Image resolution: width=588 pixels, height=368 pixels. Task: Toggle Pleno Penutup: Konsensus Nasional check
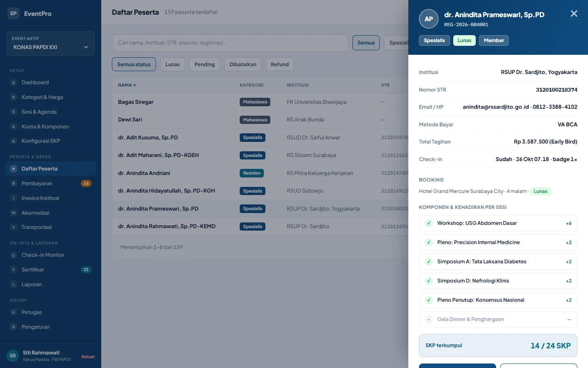429,300
